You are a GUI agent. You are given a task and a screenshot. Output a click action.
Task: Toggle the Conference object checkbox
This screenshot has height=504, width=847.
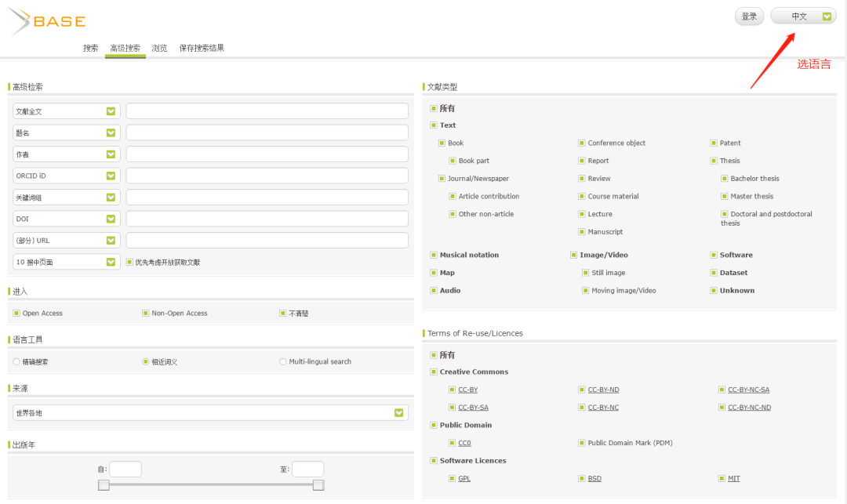[582, 143]
